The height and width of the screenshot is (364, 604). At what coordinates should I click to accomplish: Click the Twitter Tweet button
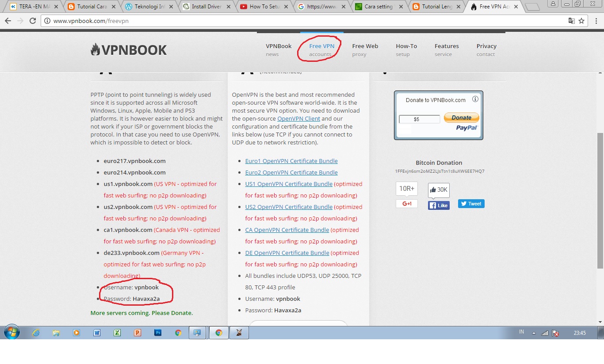pos(471,204)
